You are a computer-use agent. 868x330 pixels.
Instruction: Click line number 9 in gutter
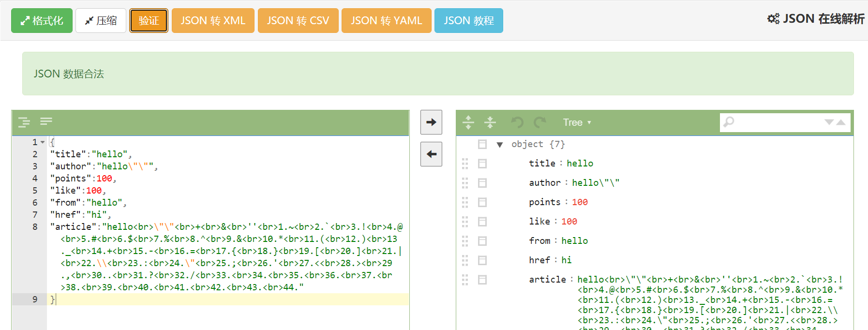click(x=35, y=300)
